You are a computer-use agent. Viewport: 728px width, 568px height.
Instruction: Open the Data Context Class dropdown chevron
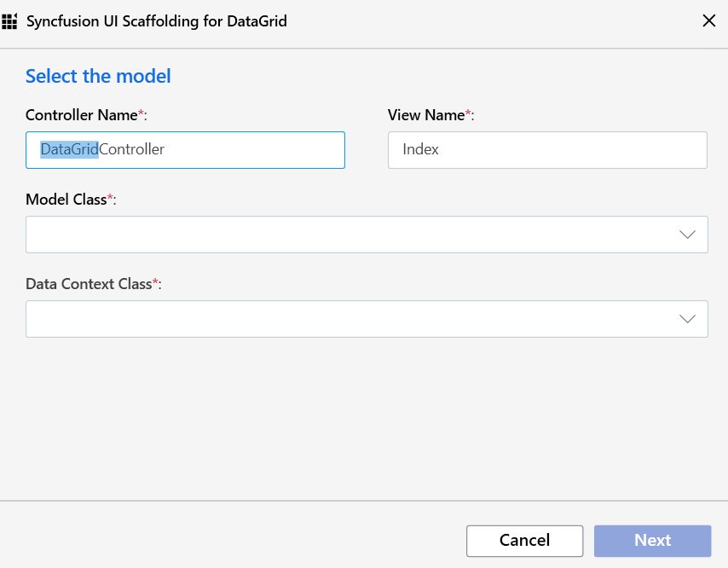(687, 318)
